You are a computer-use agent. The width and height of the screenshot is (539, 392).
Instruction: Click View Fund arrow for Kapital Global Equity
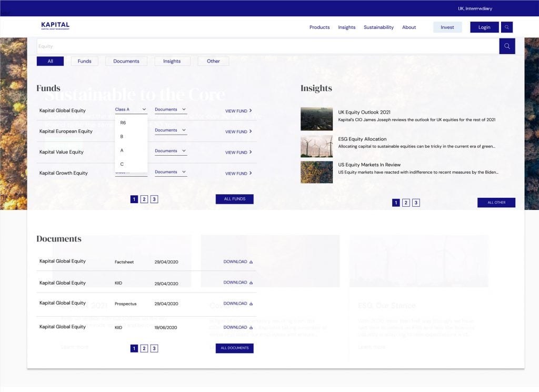pos(251,110)
